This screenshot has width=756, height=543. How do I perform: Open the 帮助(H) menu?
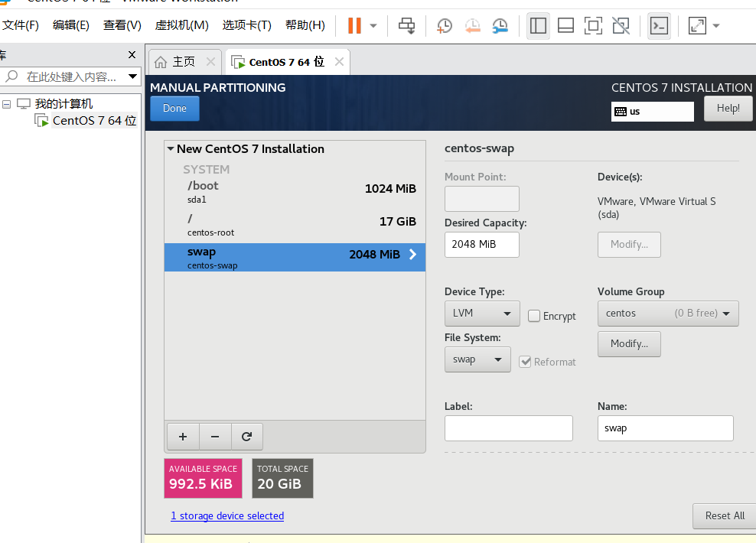point(305,25)
